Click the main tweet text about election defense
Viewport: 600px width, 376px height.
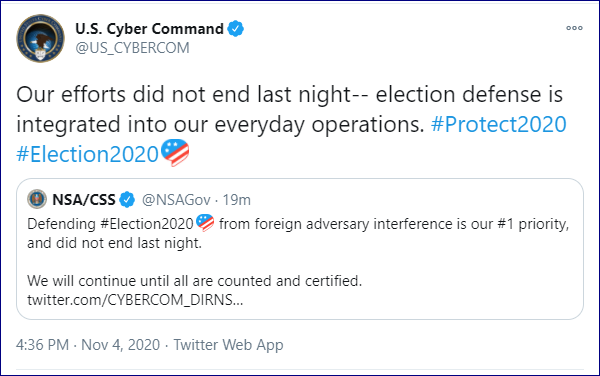coord(291,109)
